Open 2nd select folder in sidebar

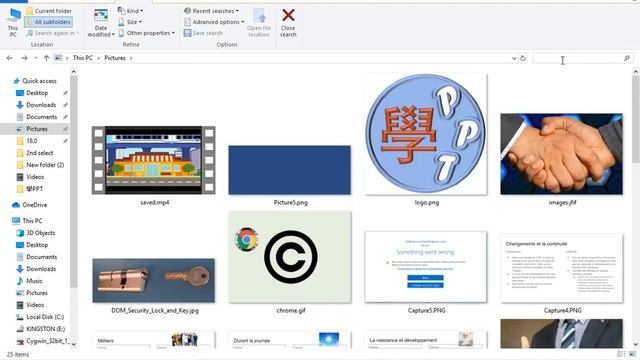tap(40, 153)
